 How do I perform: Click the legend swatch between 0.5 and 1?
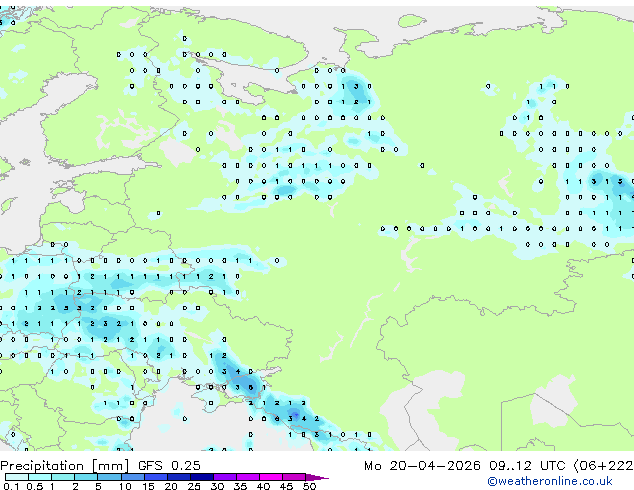[x=40, y=477]
